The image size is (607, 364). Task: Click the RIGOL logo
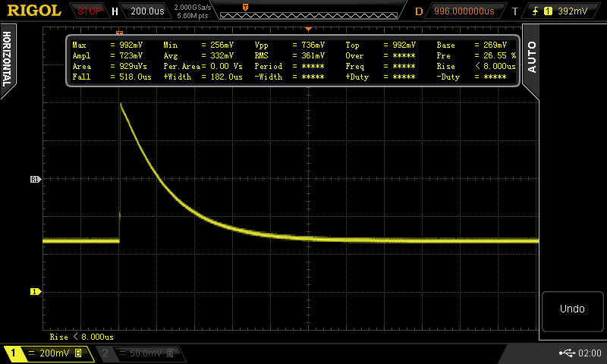pos(34,11)
